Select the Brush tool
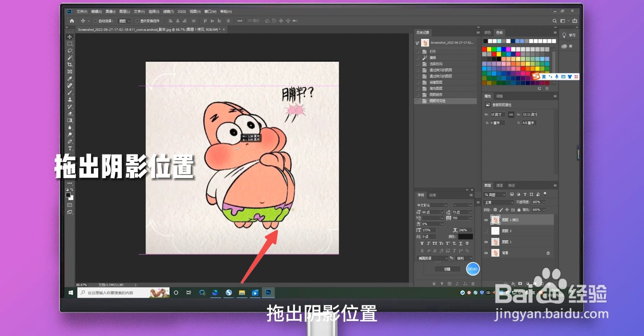The height and width of the screenshot is (336, 644). click(x=70, y=93)
